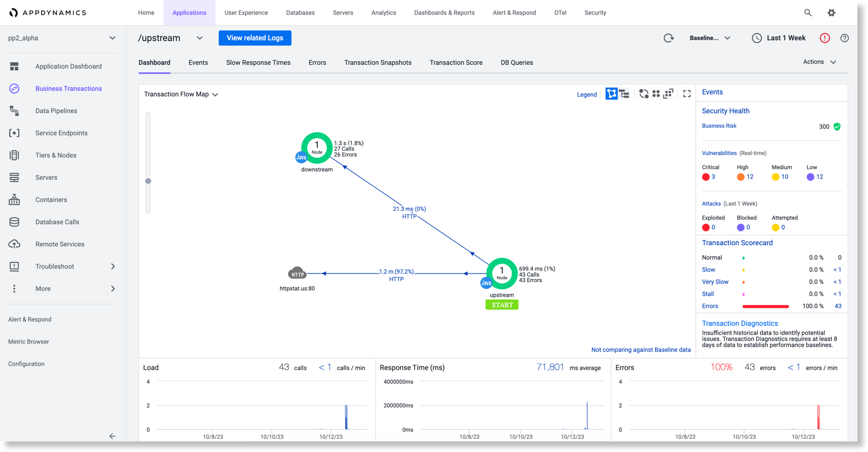
Task: Open the User Experience menu
Action: (246, 13)
